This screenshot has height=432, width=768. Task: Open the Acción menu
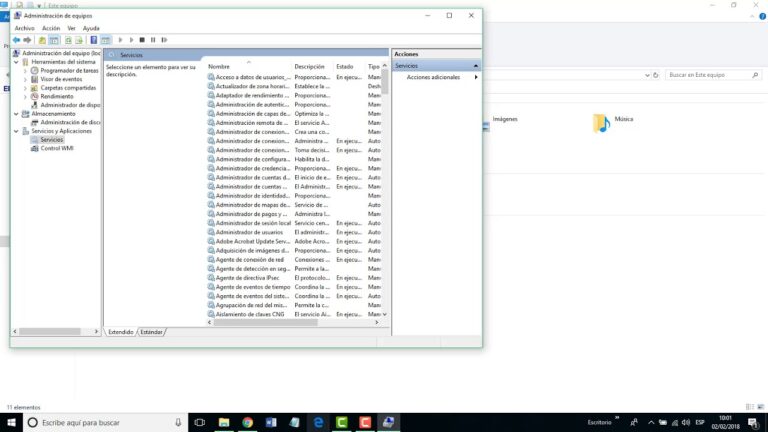click(51, 28)
